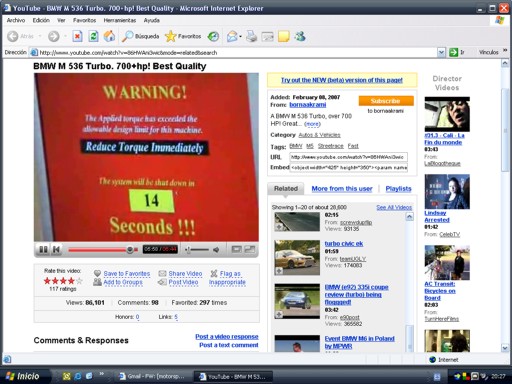Pause the video playback

pyautogui.click(x=43, y=249)
